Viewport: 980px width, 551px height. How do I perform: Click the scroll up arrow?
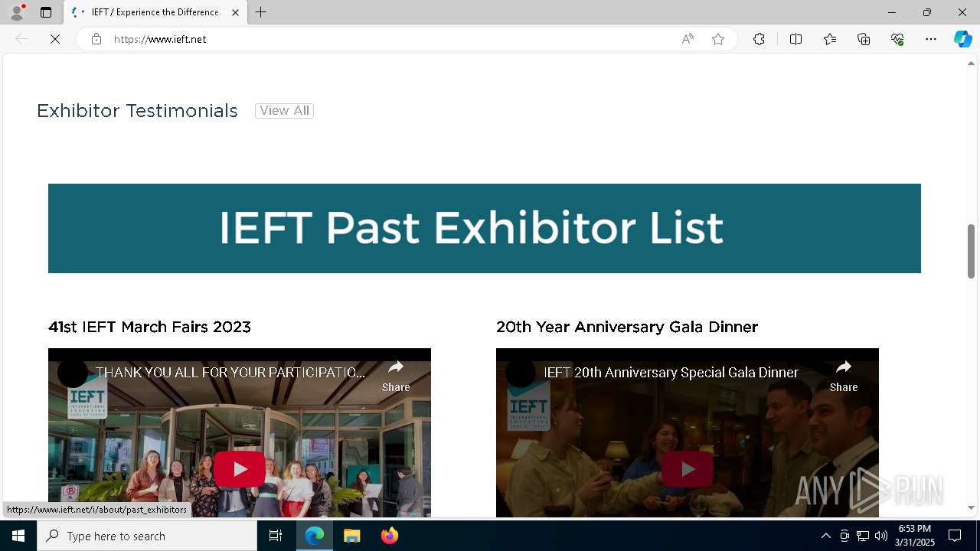coord(972,64)
